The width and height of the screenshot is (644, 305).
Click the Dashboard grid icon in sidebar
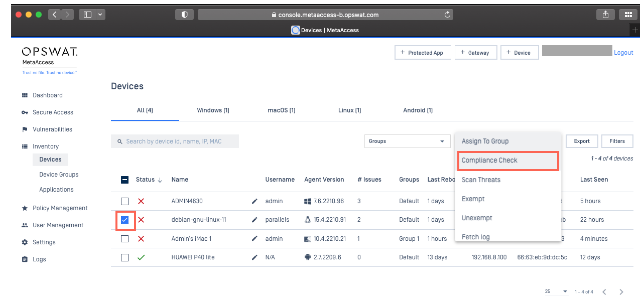click(25, 95)
